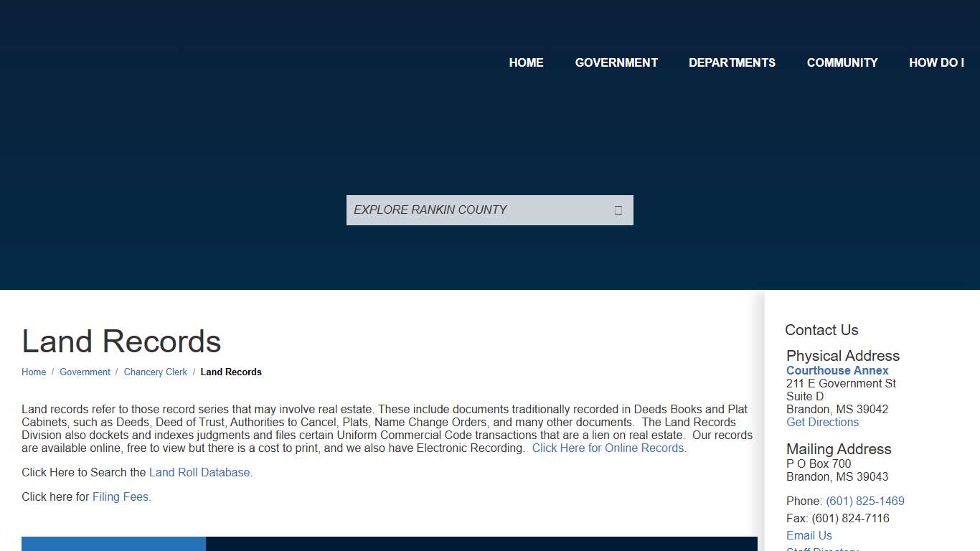View the Filing Fees link
The height and width of the screenshot is (551, 980).
[x=121, y=496]
